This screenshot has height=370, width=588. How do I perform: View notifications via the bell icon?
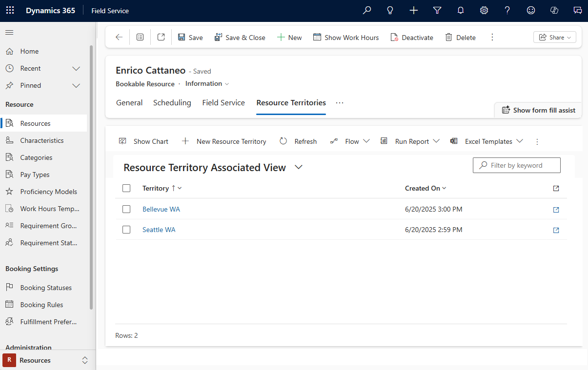460,10
